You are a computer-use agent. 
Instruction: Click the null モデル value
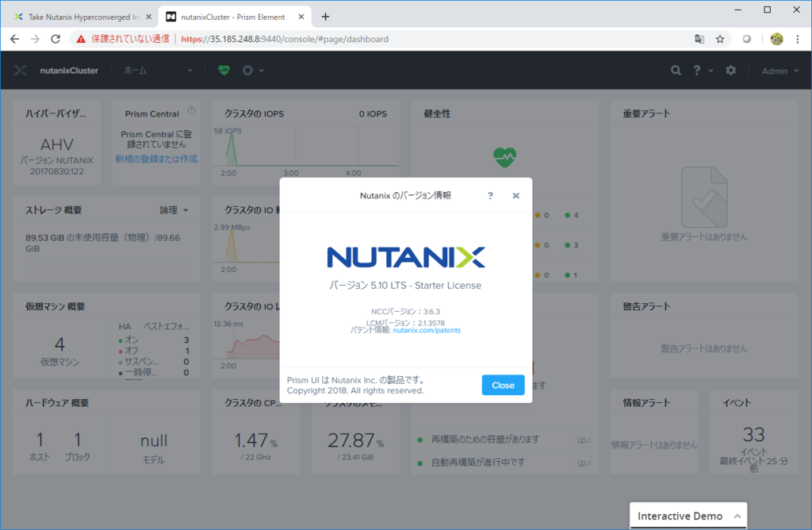click(154, 441)
